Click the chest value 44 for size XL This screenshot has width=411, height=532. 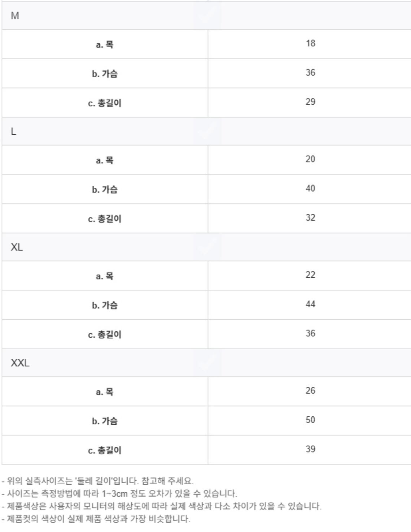click(x=310, y=304)
